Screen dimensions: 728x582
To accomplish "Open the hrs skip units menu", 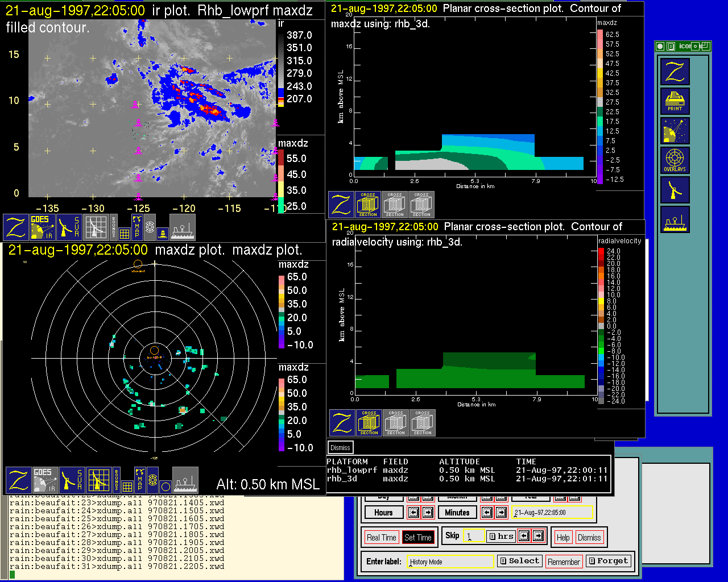I will pyautogui.click(x=501, y=536).
